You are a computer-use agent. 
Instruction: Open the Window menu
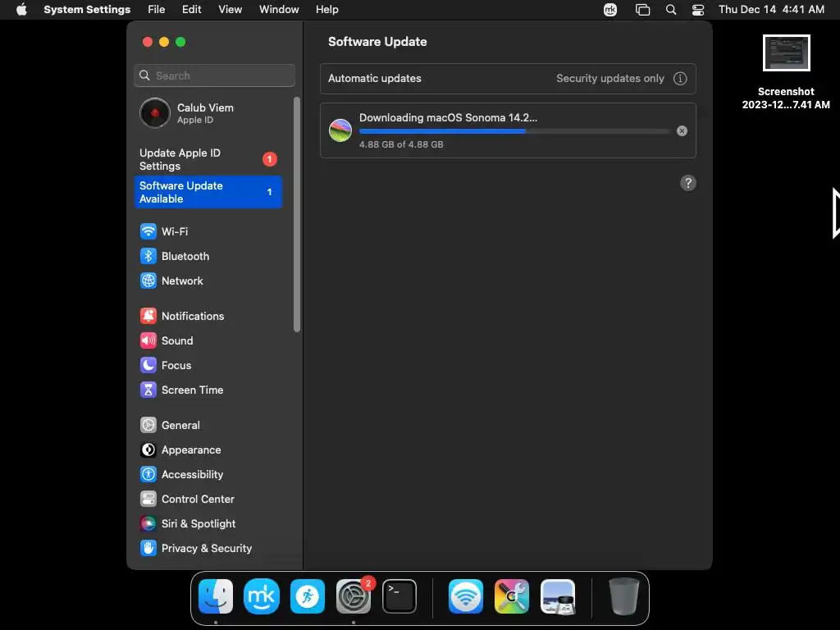click(279, 10)
